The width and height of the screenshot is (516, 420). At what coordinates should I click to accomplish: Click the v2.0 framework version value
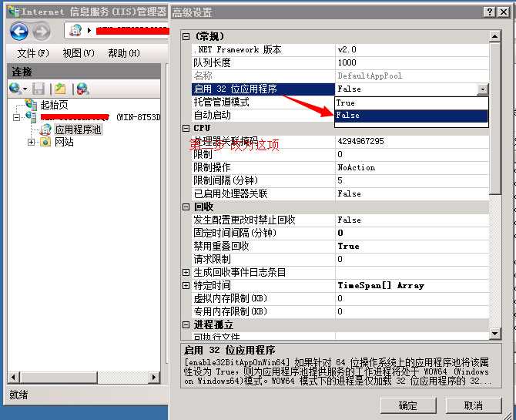point(347,50)
